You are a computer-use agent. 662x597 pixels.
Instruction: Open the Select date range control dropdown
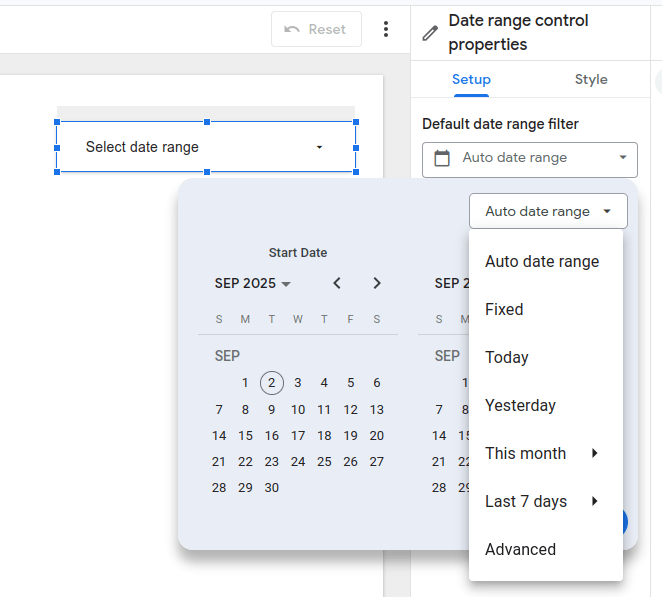pos(206,147)
